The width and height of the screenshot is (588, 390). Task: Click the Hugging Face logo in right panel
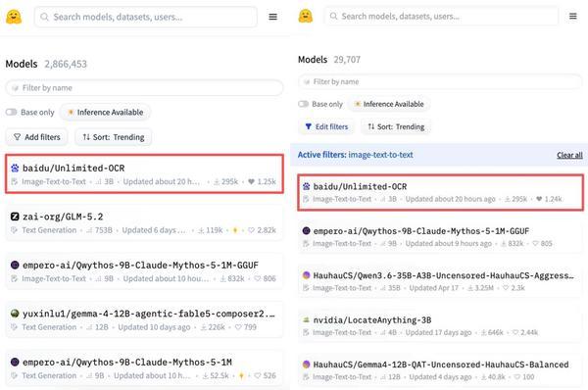tap(305, 16)
